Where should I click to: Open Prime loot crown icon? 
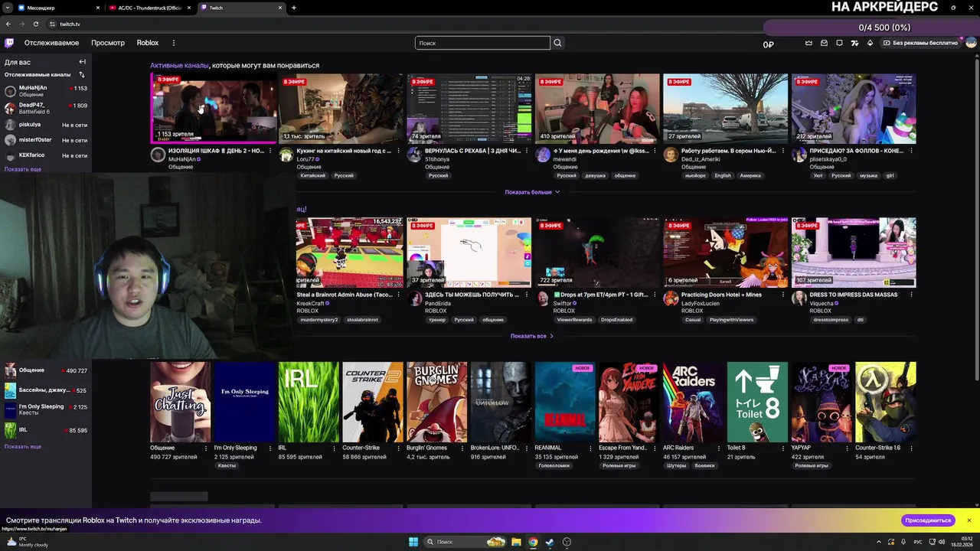click(808, 43)
